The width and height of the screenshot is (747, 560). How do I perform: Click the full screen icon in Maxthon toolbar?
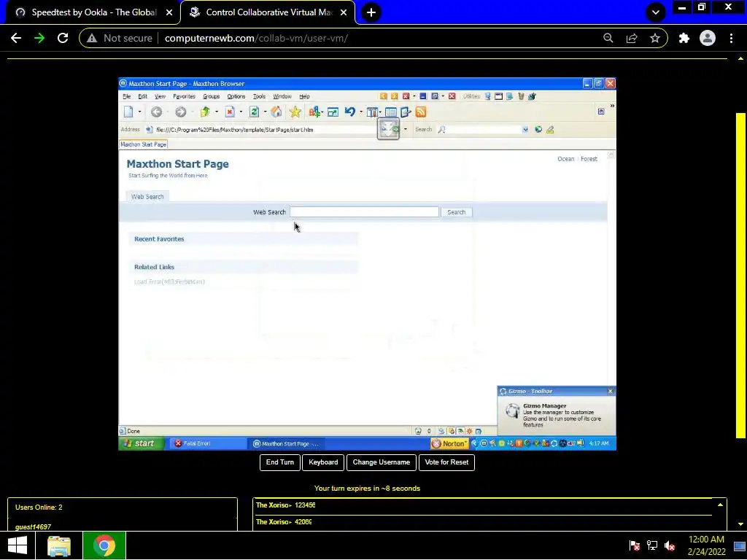coord(333,112)
